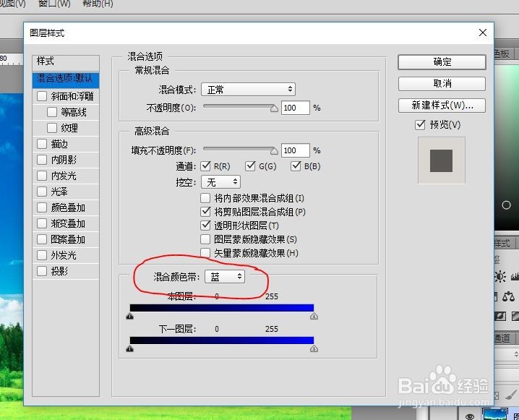Image resolution: width=519 pixels, height=420 pixels.
Task: Click the Channel Mixer adjustment icon
Action: tap(500, 317)
